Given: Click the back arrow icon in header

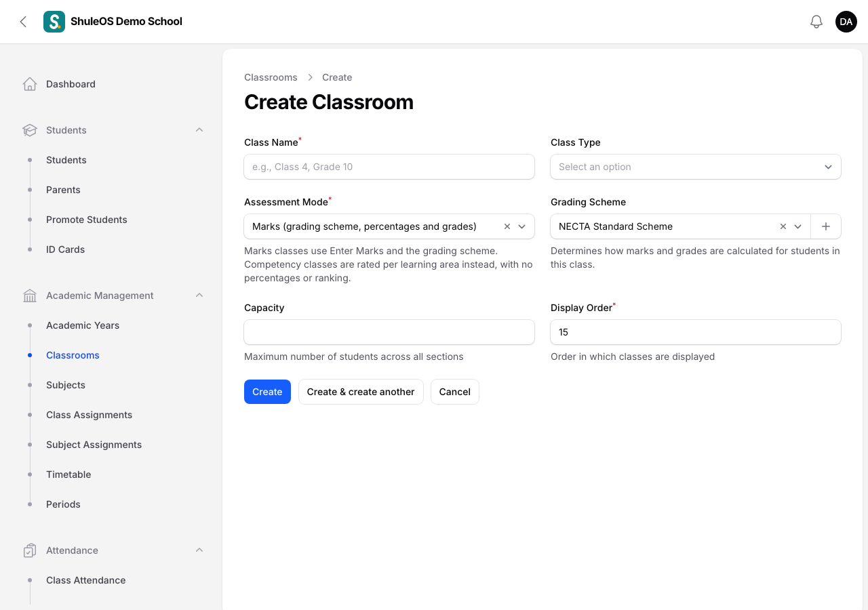Looking at the screenshot, I should 23,22.
